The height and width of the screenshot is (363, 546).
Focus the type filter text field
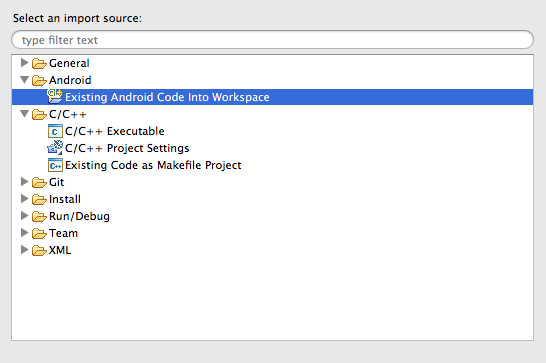[272, 40]
